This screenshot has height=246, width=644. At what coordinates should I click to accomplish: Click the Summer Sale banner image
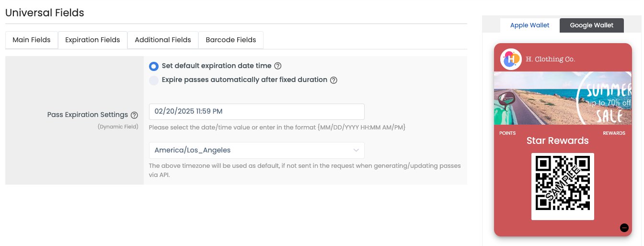[x=563, y=98]
